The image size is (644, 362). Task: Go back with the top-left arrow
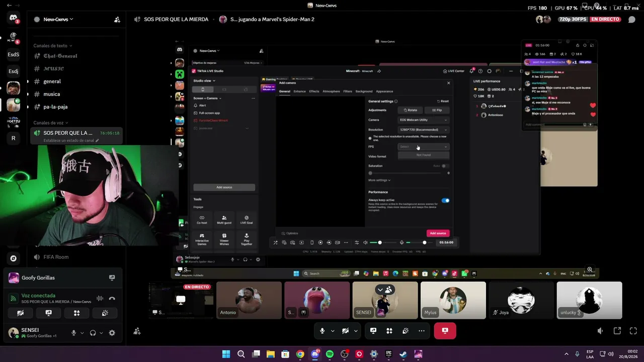tap(9, 5)
